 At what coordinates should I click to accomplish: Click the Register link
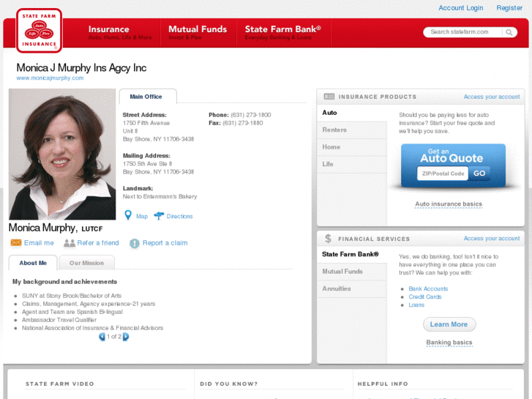[509, 8]
